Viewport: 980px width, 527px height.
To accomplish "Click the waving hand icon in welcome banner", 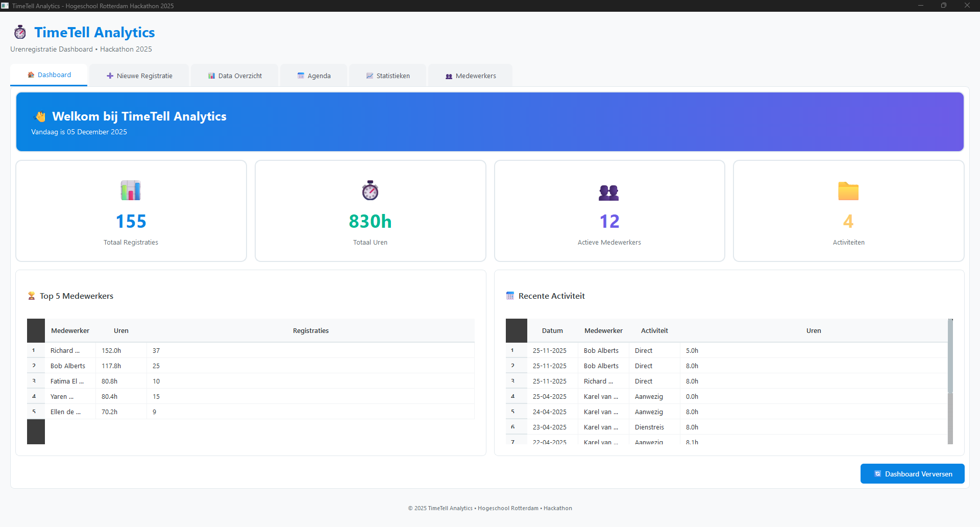I will pos(40,116).
